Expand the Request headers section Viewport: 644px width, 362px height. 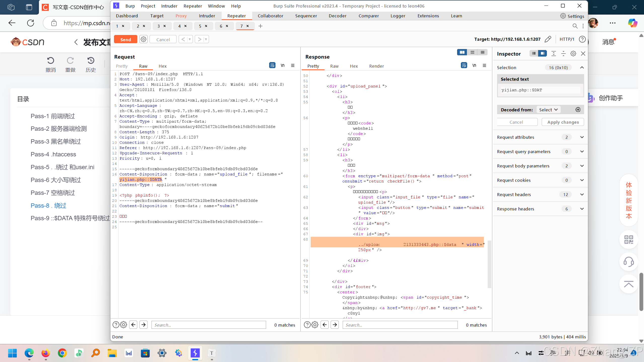click(x=582, y=194)
